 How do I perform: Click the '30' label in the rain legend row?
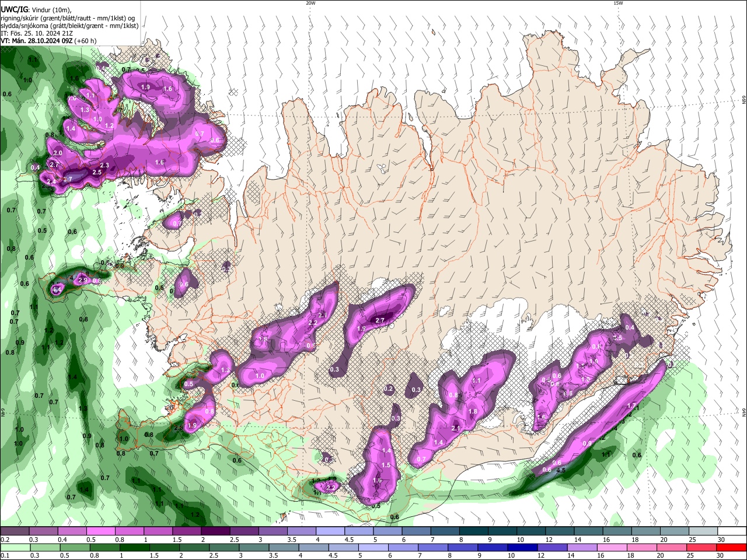point(720,555)
